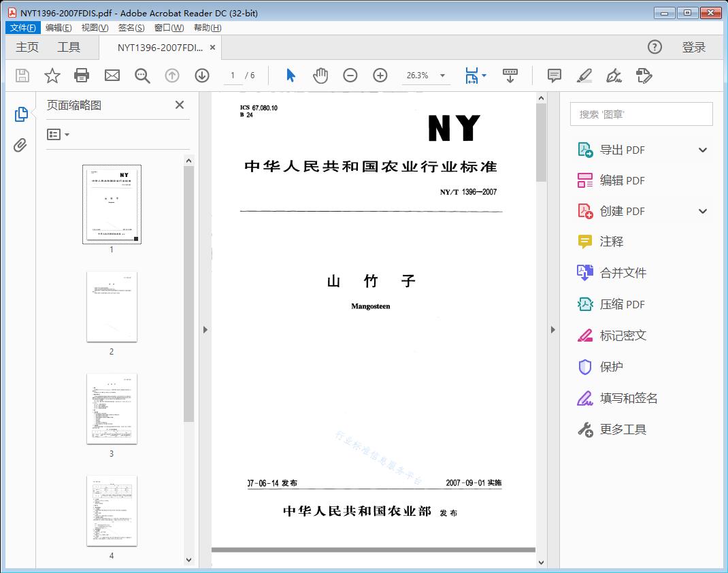Image resolution: width=728 pixels, height=573 pixels.
Task: Open the attachments paperclip panel
Action: 20,145
